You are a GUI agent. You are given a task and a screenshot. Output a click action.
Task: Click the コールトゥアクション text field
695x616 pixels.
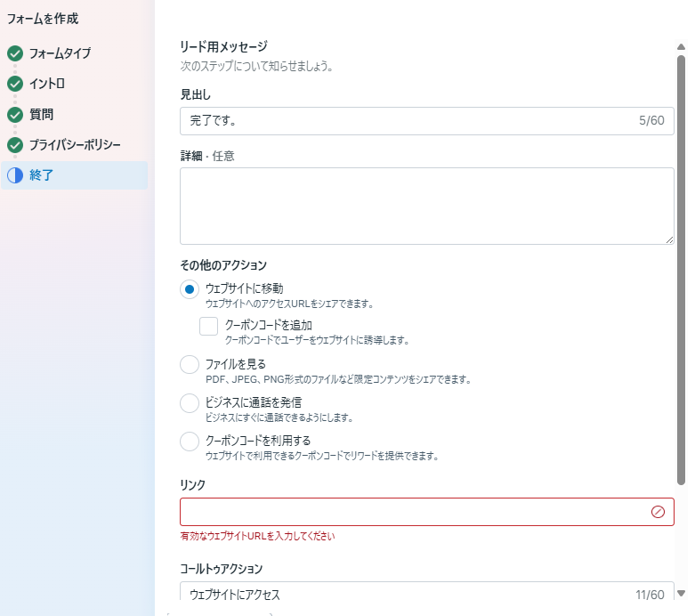[409, 595]
